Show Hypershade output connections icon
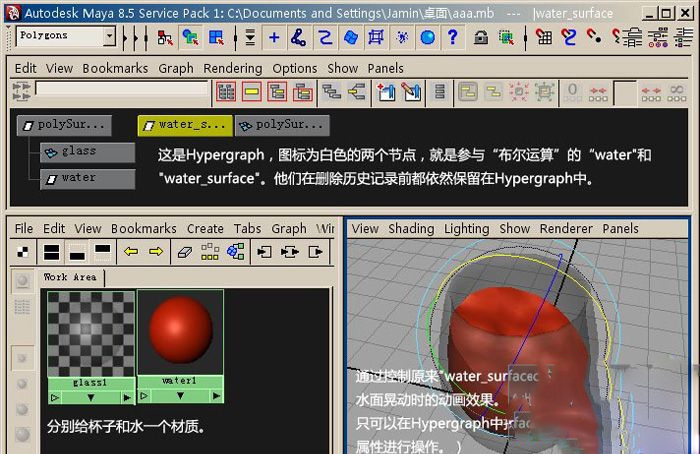 316,252
